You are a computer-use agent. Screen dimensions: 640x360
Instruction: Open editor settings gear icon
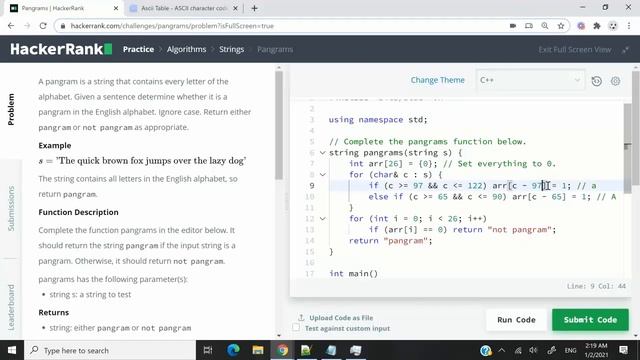(616, 81)
